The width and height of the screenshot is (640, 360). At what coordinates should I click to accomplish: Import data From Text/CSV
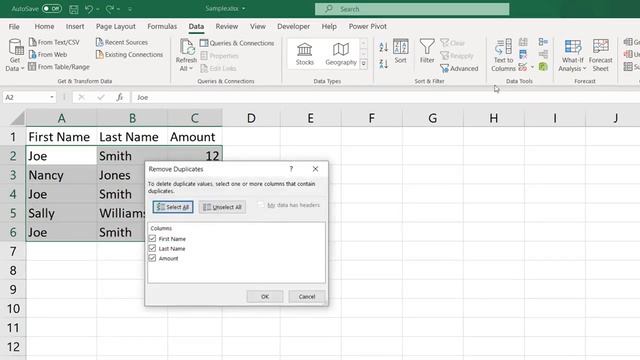54,42
